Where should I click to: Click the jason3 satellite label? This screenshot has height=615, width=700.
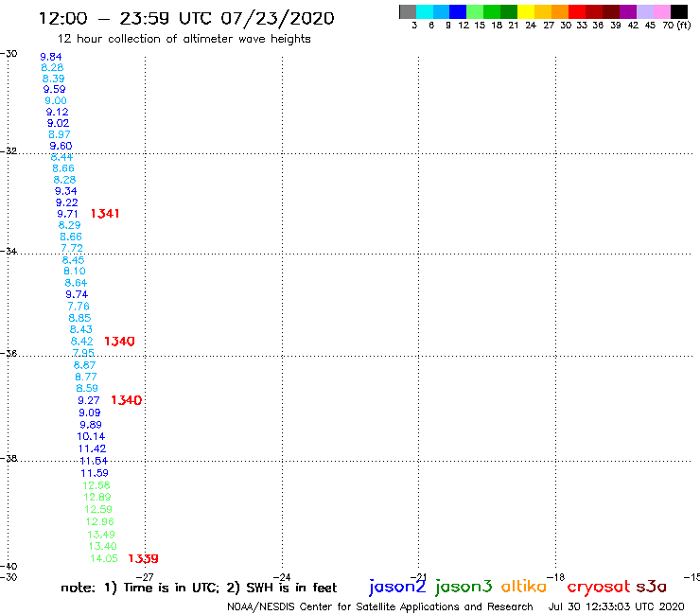coord(464,587)
